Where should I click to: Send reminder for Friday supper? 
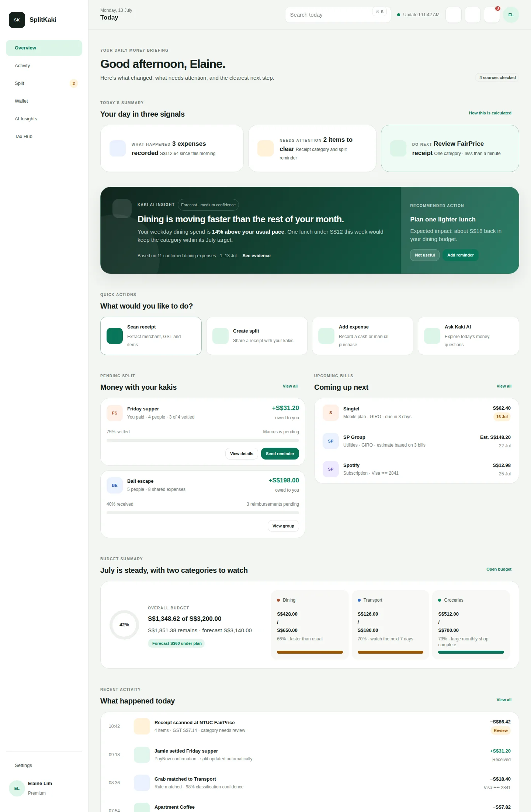point(280,454)
